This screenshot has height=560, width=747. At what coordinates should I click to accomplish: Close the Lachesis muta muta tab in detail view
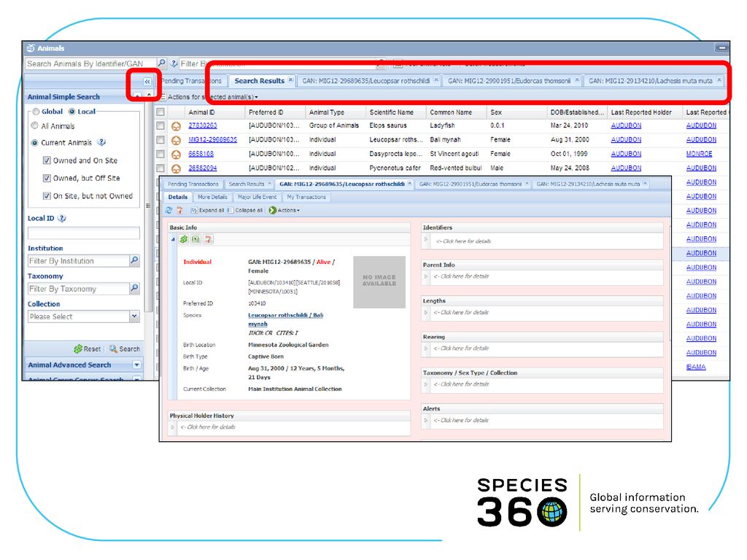point(645,183)
